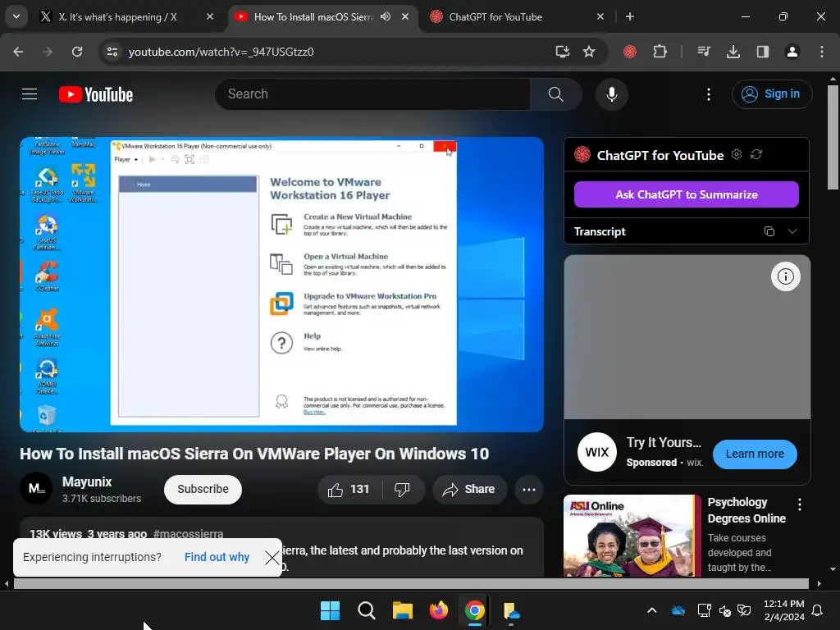The width and height of the screenshot is (840, 630).
Task: Click the address bar URL
Action: pos(221,52)
